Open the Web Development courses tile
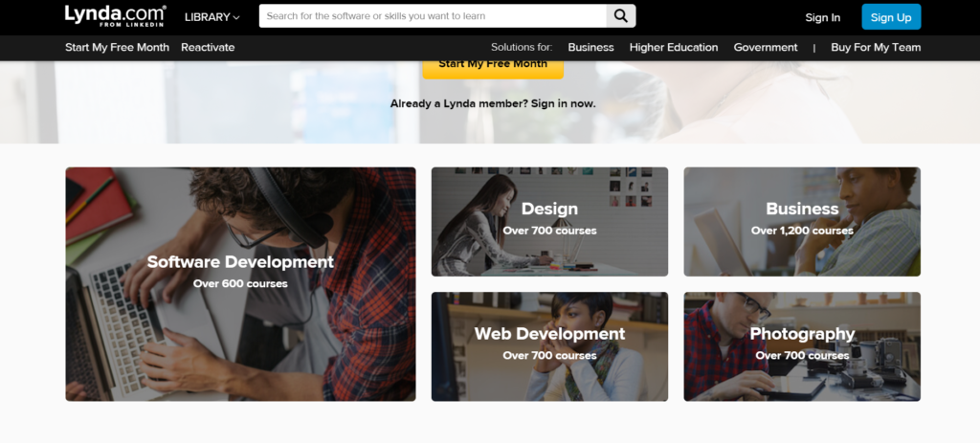 click(549, 346)
